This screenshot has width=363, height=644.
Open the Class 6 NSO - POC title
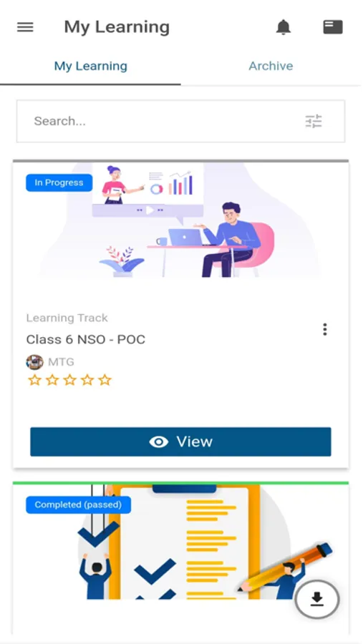[85, 340]
